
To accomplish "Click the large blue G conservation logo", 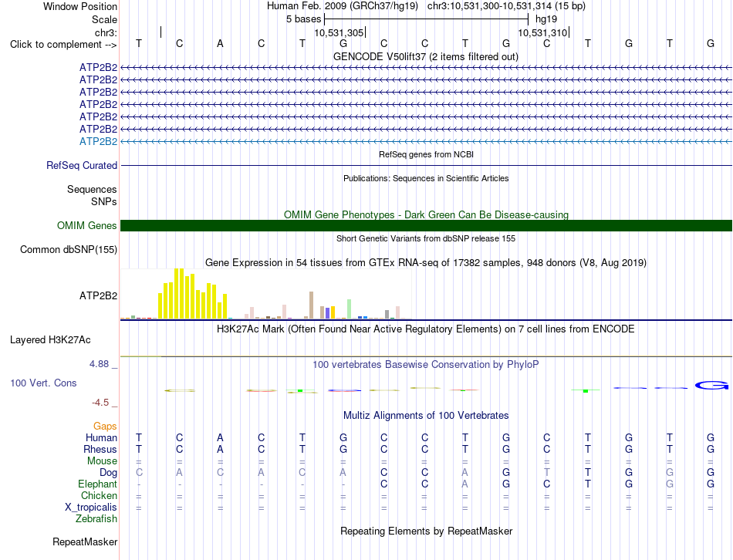I will [x=711, y=386].
